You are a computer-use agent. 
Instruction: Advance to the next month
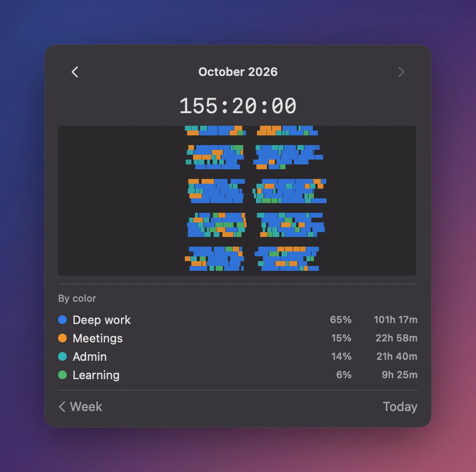(x=401, y=72)
